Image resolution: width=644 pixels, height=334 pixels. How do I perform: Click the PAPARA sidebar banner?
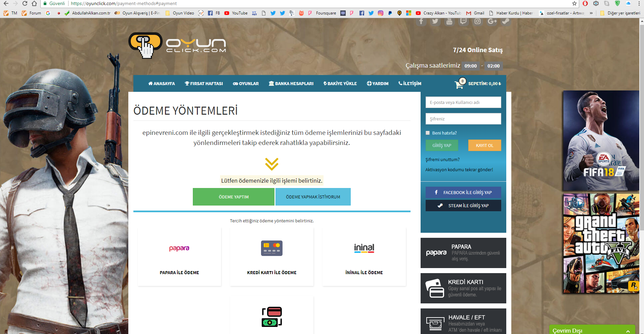pyautogui.click(x=463, y=253)
